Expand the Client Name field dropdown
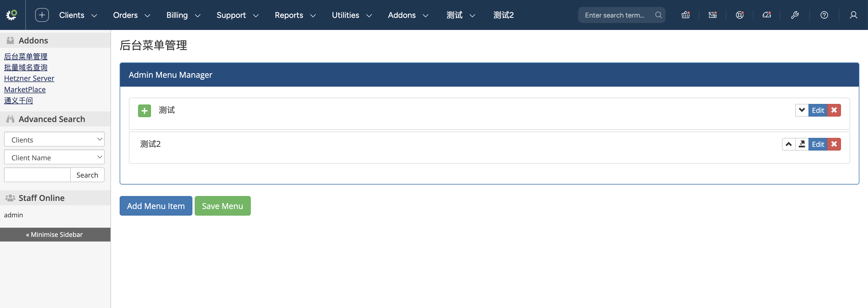The height and width of the screenshot is (308, 868). pos(54,157)
